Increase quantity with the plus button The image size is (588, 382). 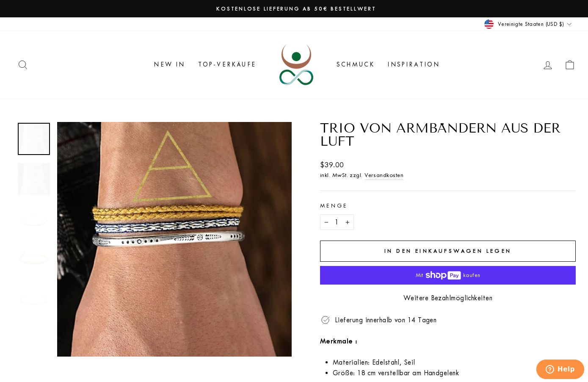(x=348, y=222)
